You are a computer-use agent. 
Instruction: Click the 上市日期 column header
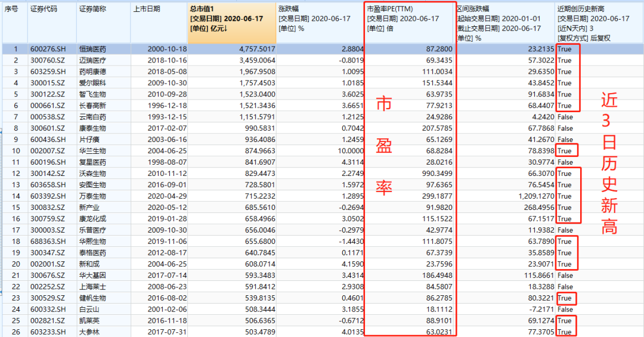pyautogui.click(x=159, y=23)
